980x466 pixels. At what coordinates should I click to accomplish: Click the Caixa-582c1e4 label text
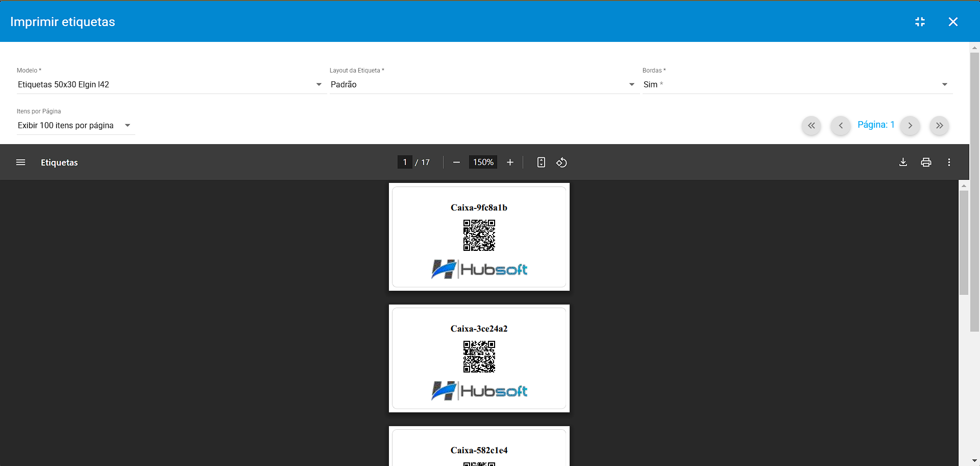(479, 450)
